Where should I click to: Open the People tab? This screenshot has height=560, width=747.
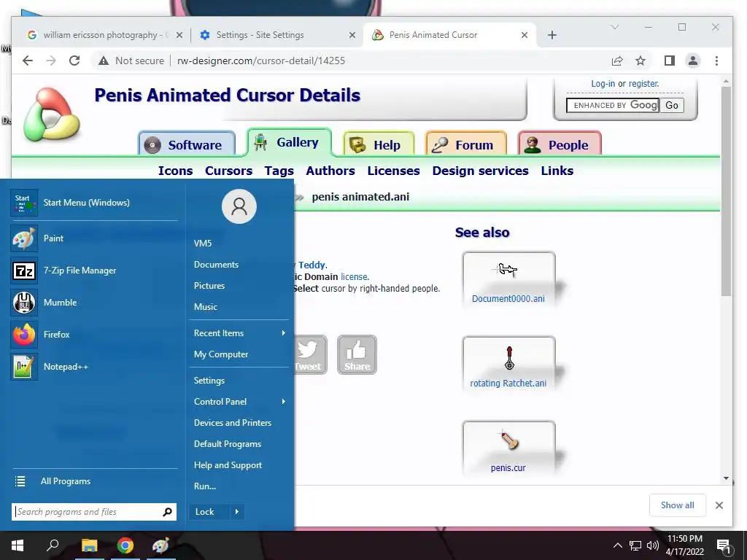click(x=560, y=144)
